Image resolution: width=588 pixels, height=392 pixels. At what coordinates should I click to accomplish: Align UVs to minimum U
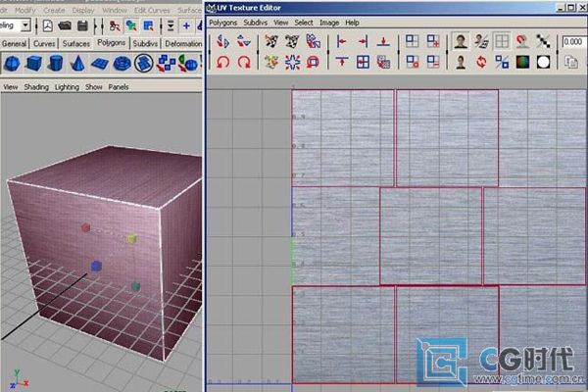[342, 41]
